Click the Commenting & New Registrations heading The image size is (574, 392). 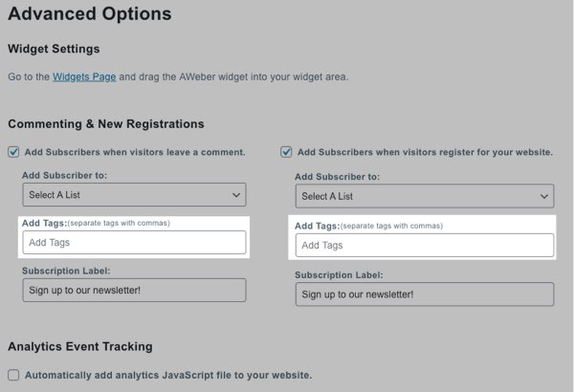[x=105, y=123]
